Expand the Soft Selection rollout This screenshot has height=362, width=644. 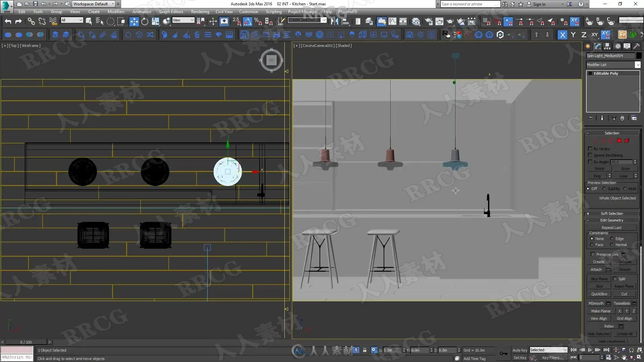pyautogui.click(x=611, y=214)
